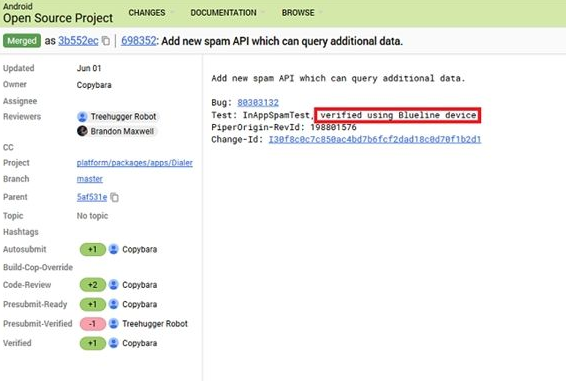566x381 pixels.
Task: Click Copybara's name in the Autosubmit row
Action: point(139,249)
